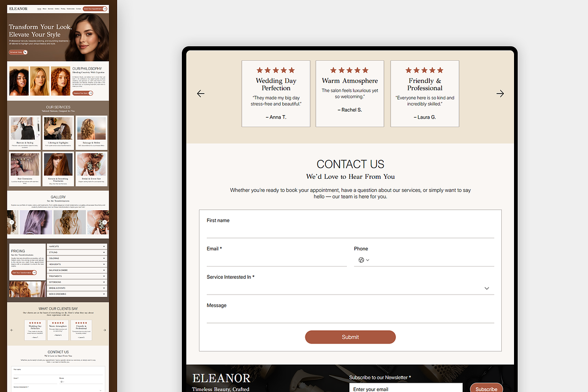Screen dimensions: 588x392
Task: Submit the contact form
Action: [350, 337]
